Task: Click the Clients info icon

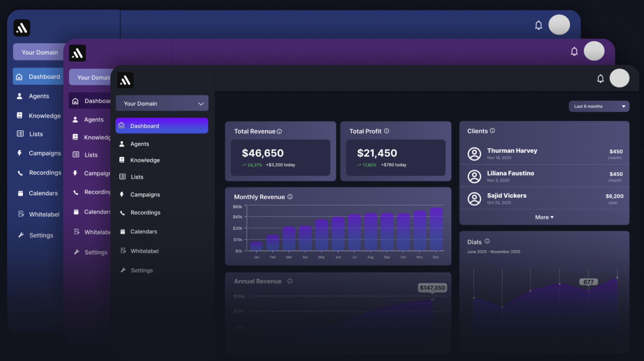Action: [492, 131]
